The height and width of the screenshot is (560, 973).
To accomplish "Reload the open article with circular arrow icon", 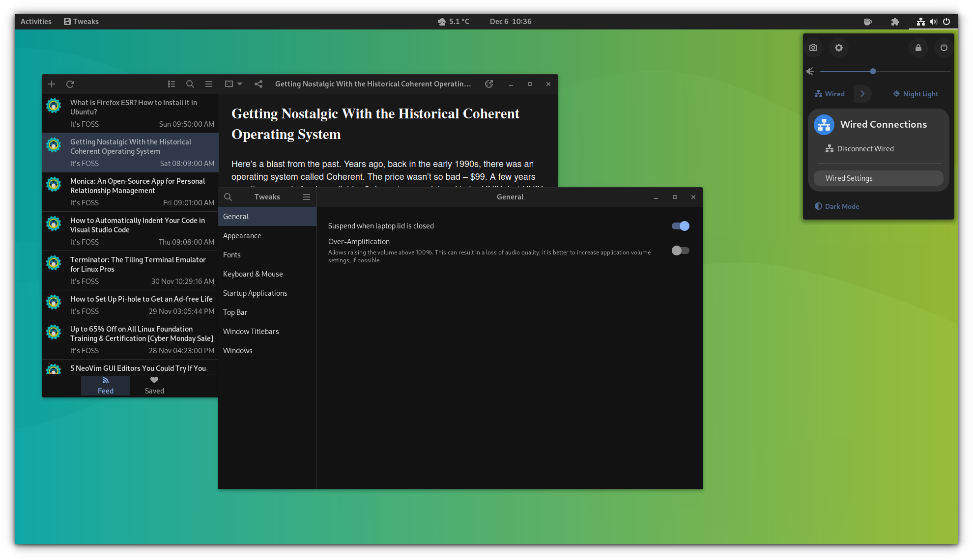I will tap(489, 84).
